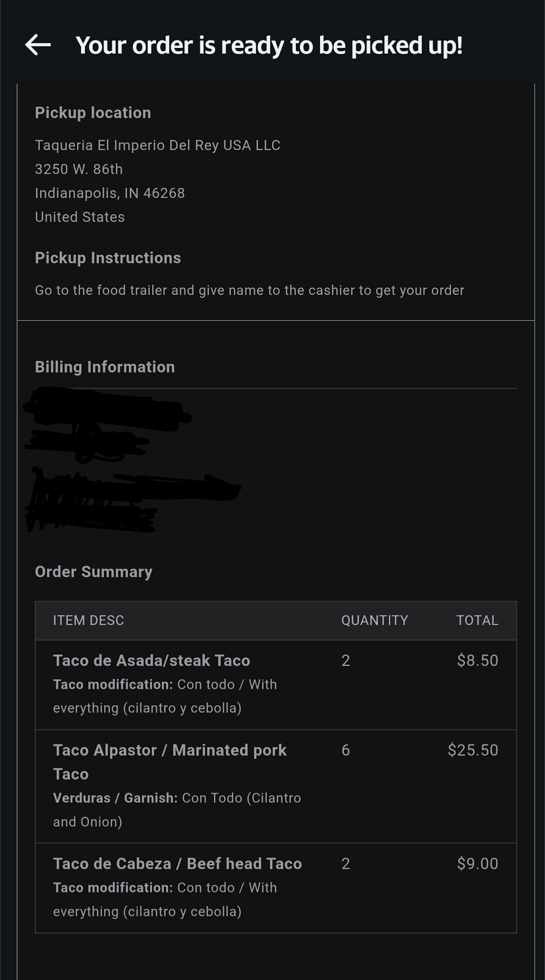The width and height of the screenshot is (545, 980).
Task: Tap the Taqueria El Imperio Del Rey name
Action: point(157,145)
